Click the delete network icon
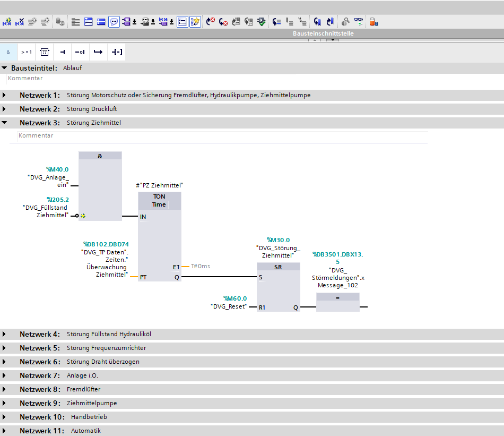Screen dimensions: 504x436 [20, 22]
